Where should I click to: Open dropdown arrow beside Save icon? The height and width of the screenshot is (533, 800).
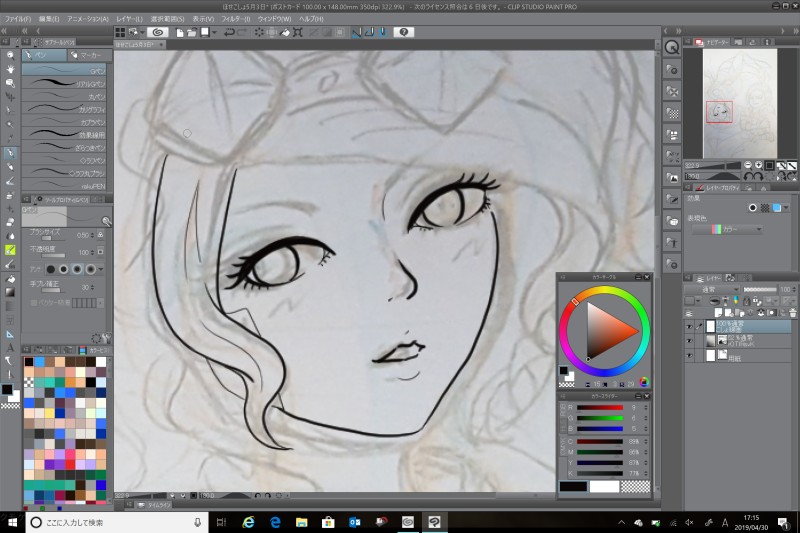214,32
